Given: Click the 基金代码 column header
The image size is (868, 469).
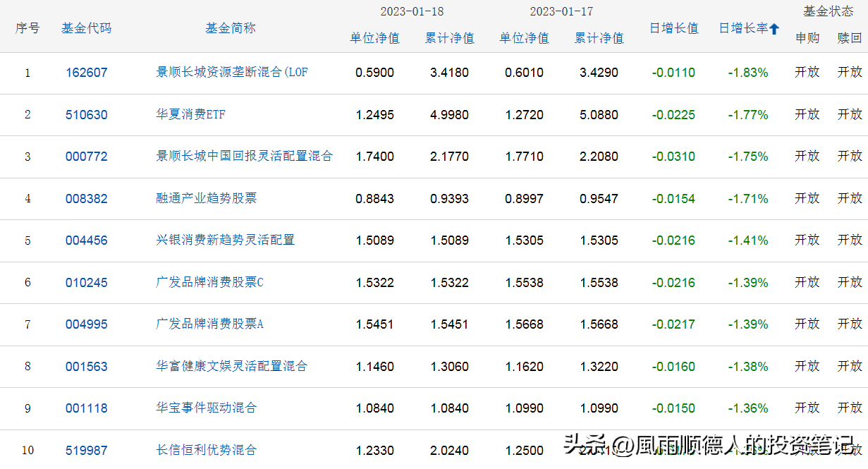Looking at the screenshot, I should [87, 28].
